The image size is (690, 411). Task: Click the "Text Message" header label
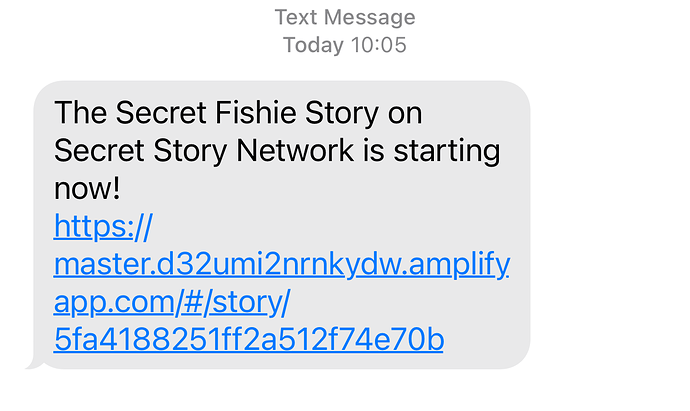tap(345, 18)
